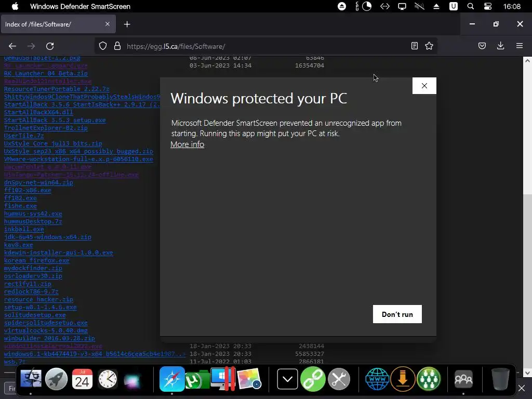Open Calendar showing 24 in dock
The image size is (532, 399).
coord(82,379)
